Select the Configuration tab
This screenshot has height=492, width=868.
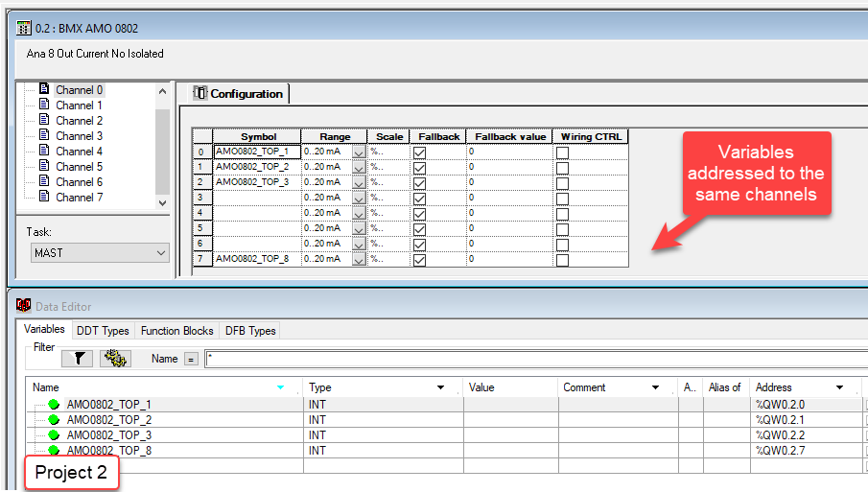(239, 94)
